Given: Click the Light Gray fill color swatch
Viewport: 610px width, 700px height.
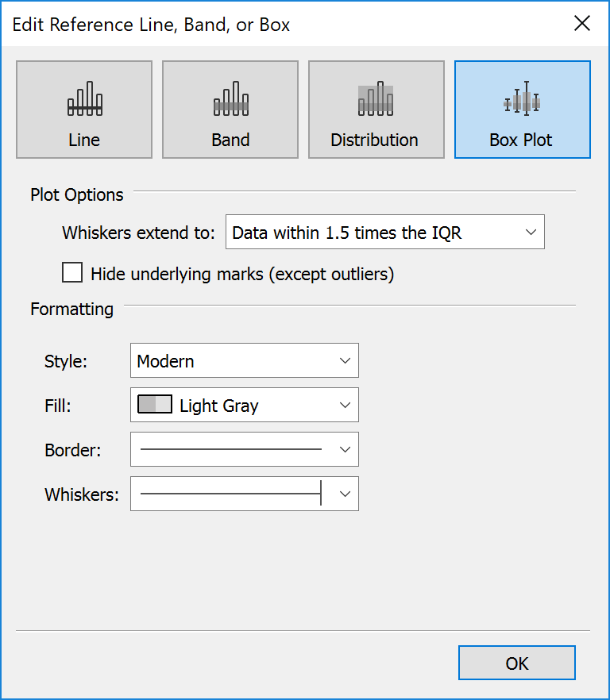Looking at the screenshot, I should pos(155,405).
